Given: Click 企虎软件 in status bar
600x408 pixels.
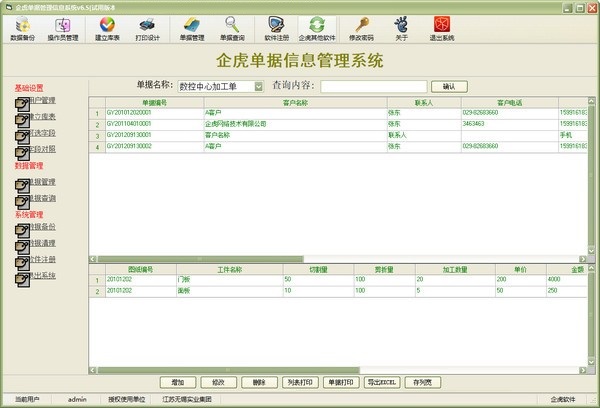Looking at the screenshot, I should click(563, 399).
